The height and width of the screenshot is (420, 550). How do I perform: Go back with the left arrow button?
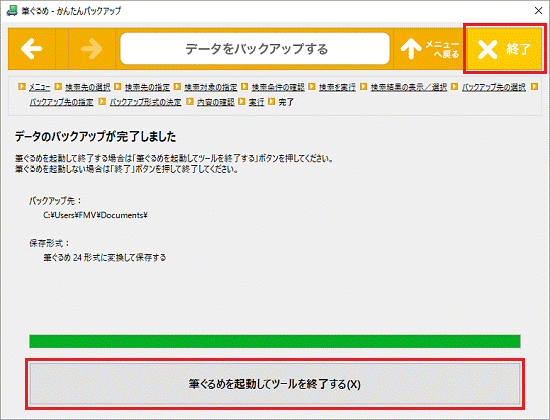click(x=32, y=49)
